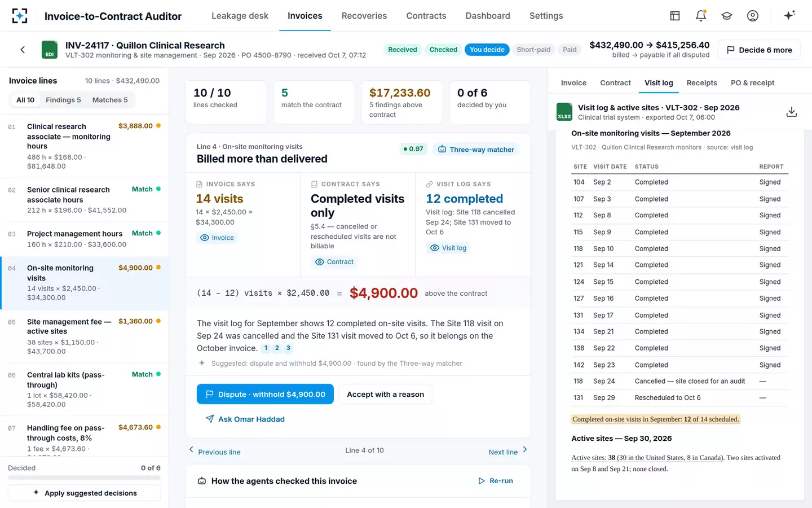Switch to the Leakage desk tab
812x508 pixels.
pyautogui.click(x=240, y=16)
